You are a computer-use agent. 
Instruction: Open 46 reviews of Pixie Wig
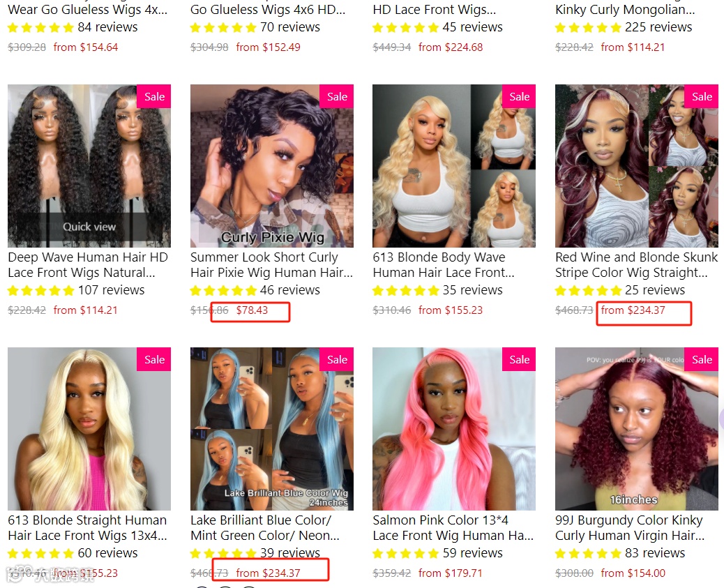coord(290,290)
